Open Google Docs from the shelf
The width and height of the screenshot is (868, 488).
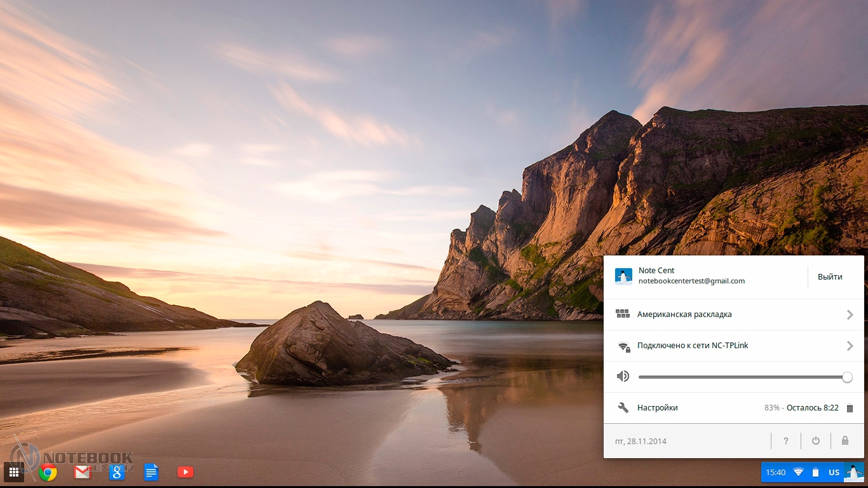click(151, 472)
